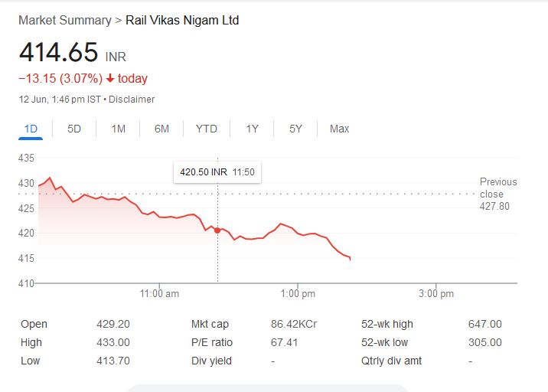View the 1Y chart tab
Screen dimensions: 548x392
click(252, 129)
